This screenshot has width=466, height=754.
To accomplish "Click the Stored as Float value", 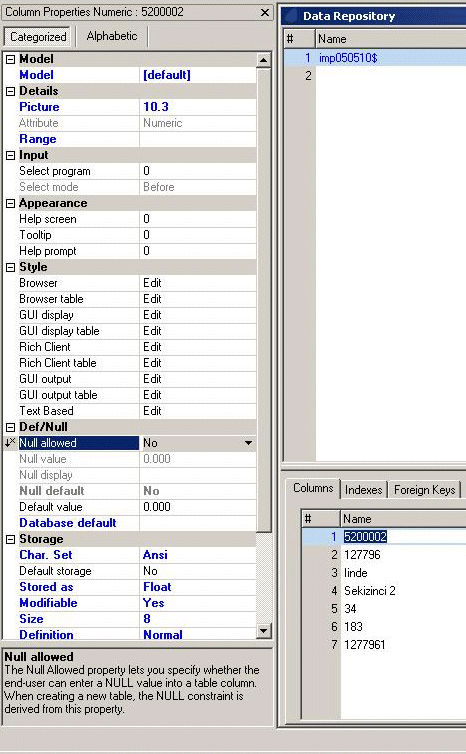I will pos(198,587).
